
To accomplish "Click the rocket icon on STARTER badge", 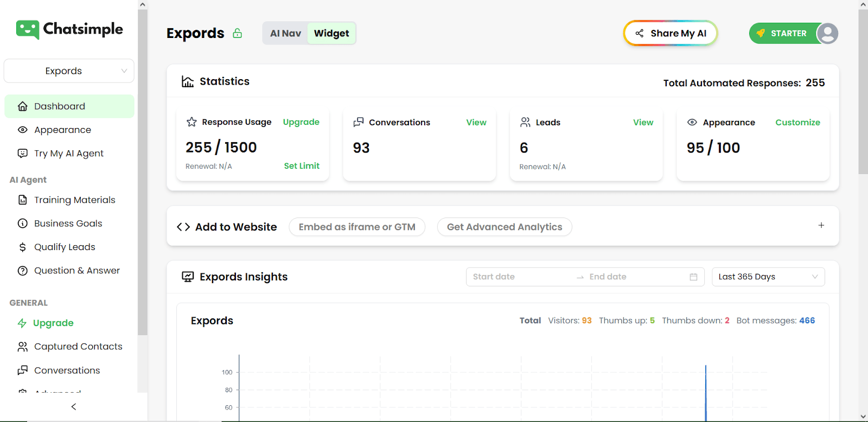I will (x=761, y=33).
